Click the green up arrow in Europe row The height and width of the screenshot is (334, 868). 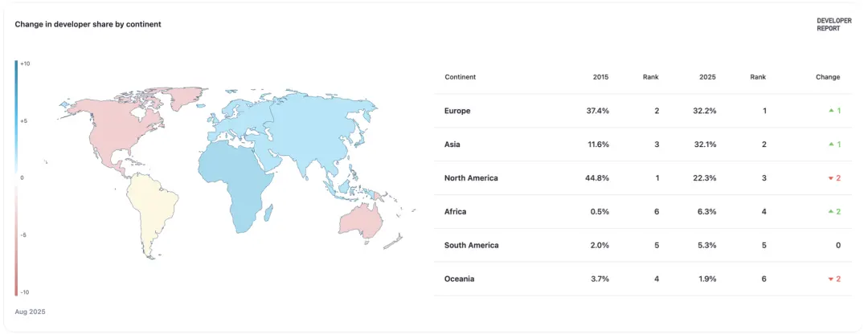[831, 111]
